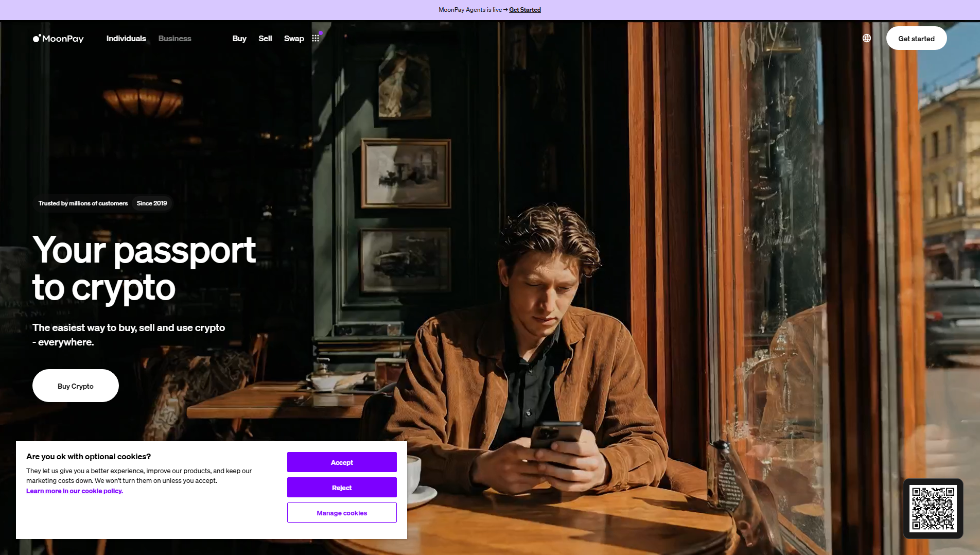The image size is (980, 555).
Task: Switch to the Individuals tab
Action: click(126, 39)
